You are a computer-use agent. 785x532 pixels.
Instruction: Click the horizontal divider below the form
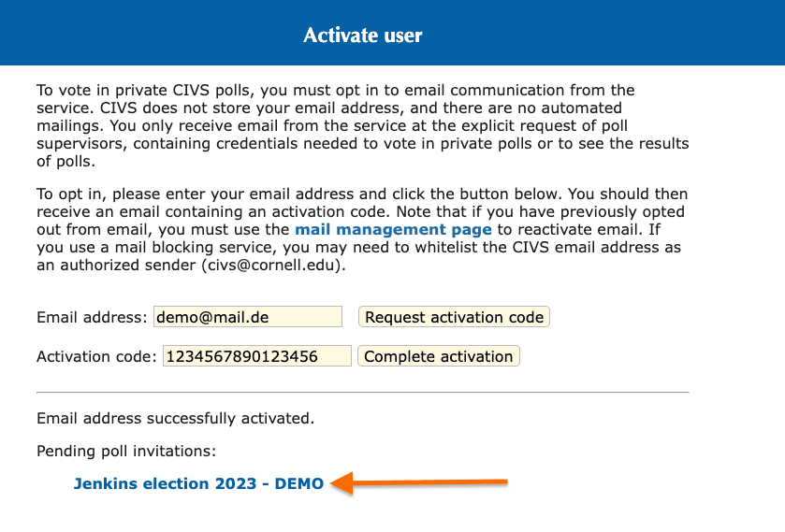click(362, 392)
